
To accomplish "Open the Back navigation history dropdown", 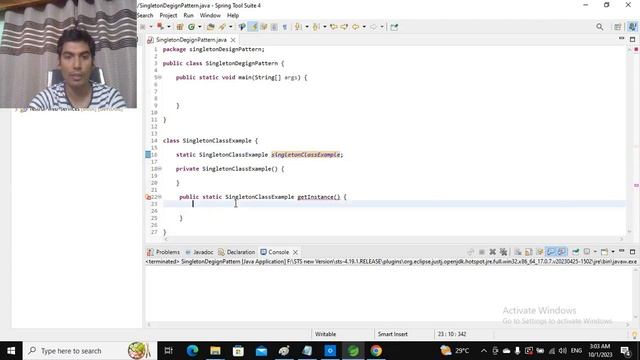I will [364, 27].
